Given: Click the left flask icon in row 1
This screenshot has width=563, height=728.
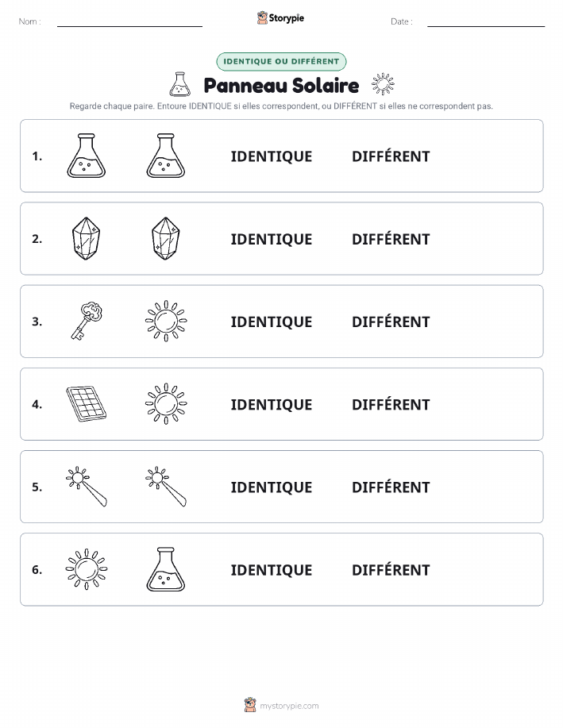Looking at the screenshot, I should [x=87, y=156].
